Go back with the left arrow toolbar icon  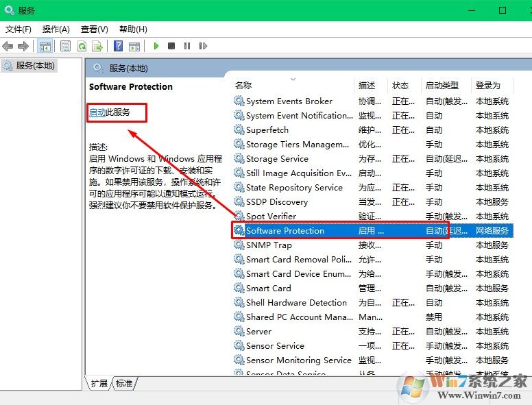[8, 46]
